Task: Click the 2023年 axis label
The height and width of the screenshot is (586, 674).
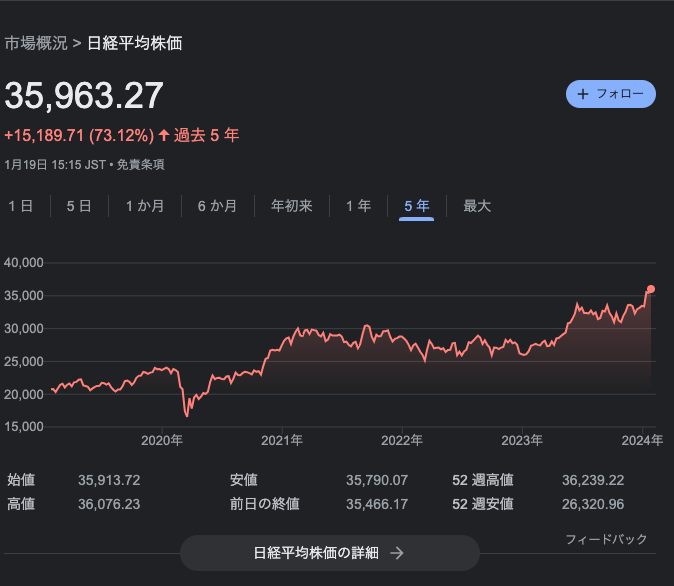Action: coord(522,440)
